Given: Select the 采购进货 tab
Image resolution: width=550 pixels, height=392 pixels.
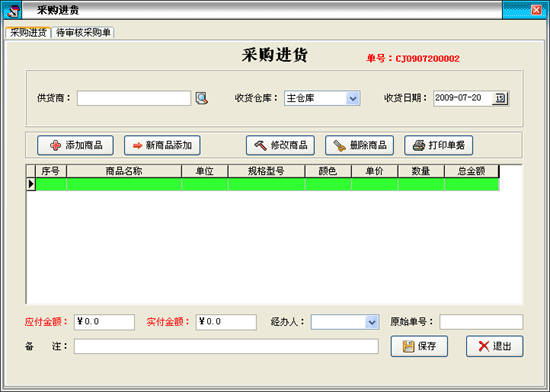Looking at the screenshot, I should 28,33.
